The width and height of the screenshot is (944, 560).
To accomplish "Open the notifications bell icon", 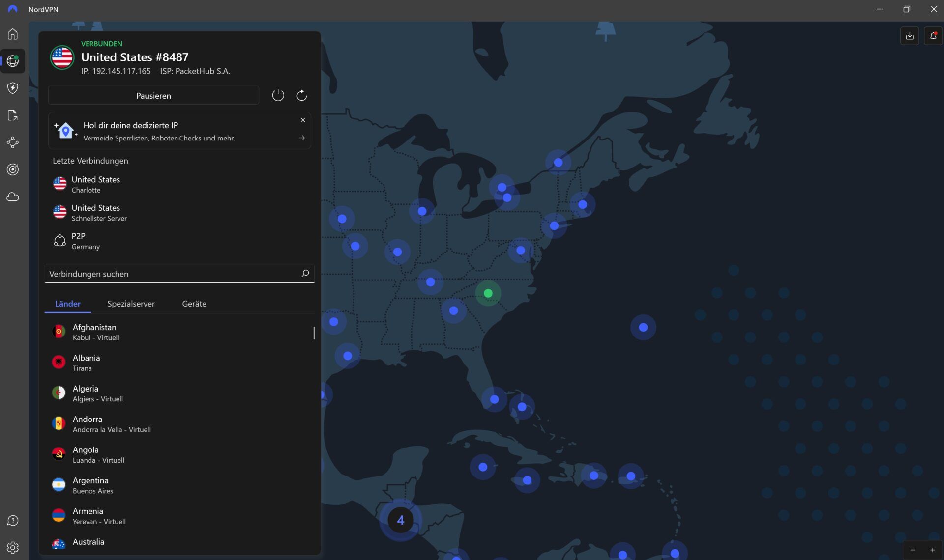I will [933, 36].
